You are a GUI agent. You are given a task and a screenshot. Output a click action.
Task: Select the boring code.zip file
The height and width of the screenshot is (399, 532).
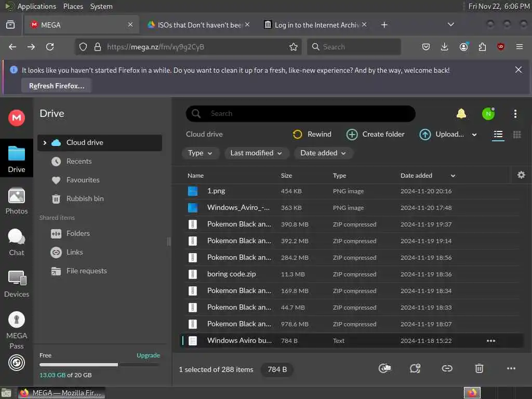[x=352, y=274]
